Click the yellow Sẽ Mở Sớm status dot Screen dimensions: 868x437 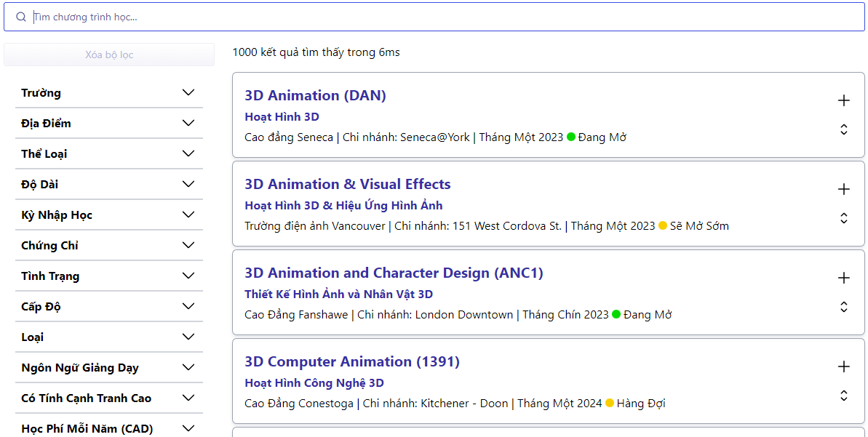pos(663,225)
